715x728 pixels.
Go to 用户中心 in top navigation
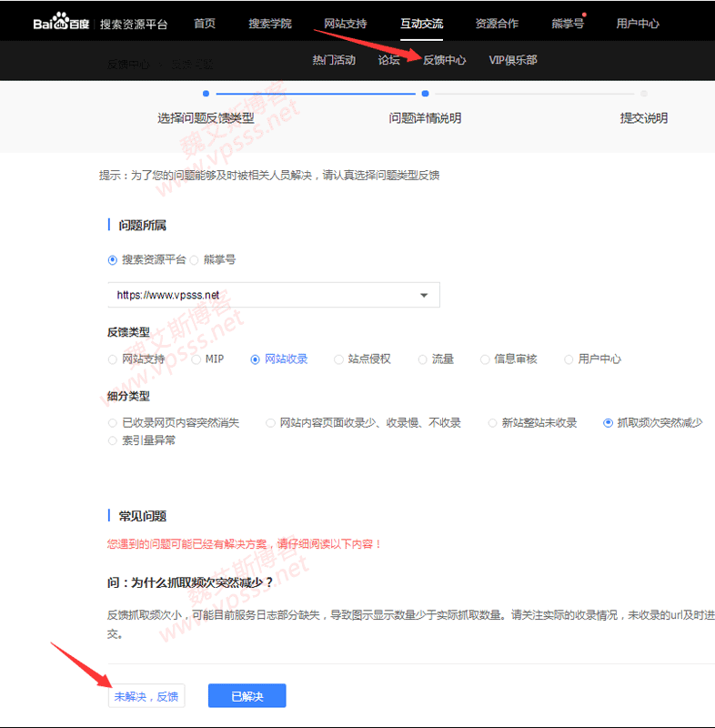click(638, 24)
